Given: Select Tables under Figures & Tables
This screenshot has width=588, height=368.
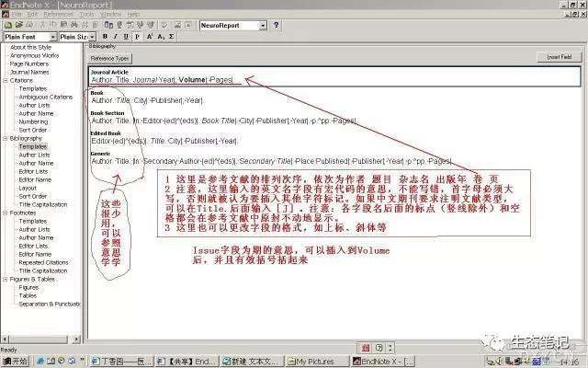Looking at the screenshot, I should 28,295.
